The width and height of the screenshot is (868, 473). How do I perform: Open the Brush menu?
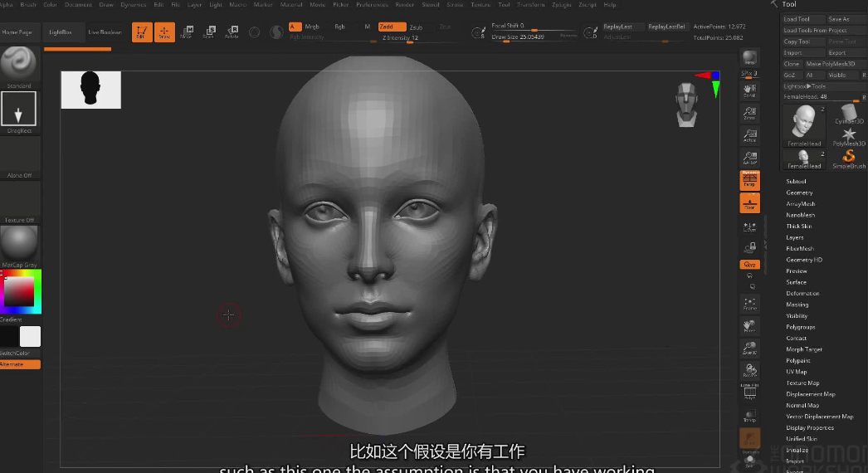(x=27, y=4)
